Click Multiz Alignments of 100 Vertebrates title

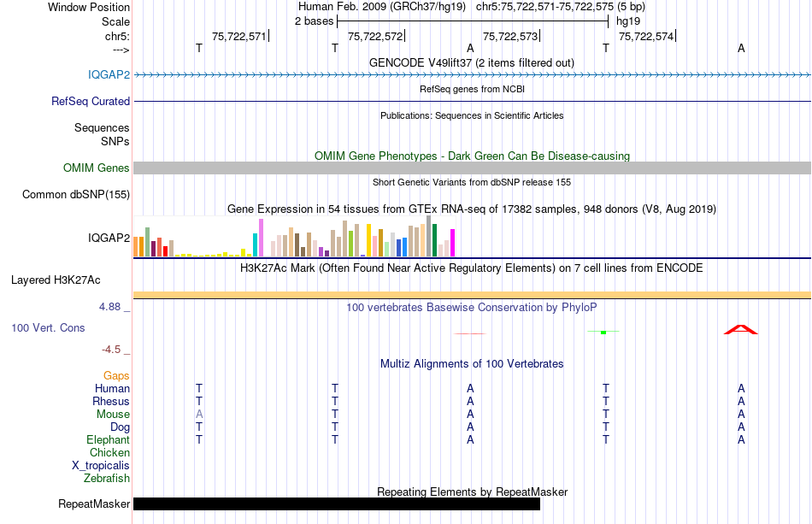472,364
